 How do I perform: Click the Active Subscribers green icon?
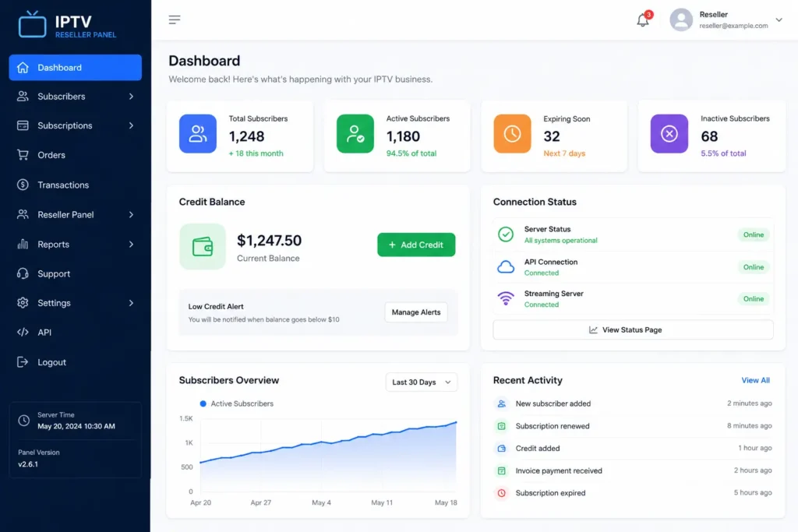(x=355, y=134)
